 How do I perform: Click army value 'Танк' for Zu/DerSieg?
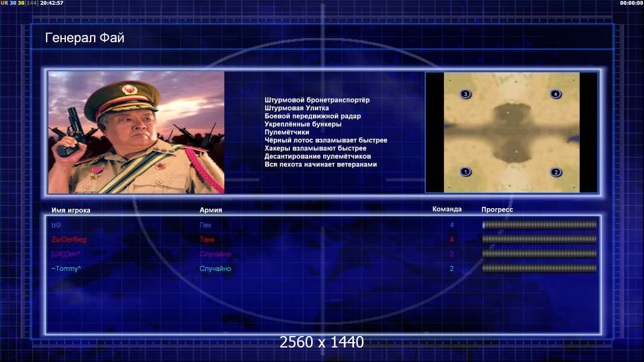207,240
